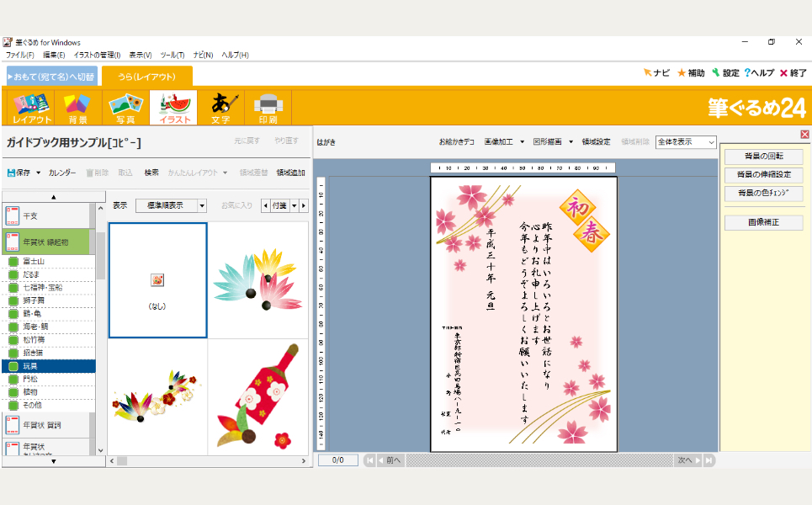The width and height of the screenshot is (812, 505).
Task: Click the カレンダー button
Action: (62, 173)
